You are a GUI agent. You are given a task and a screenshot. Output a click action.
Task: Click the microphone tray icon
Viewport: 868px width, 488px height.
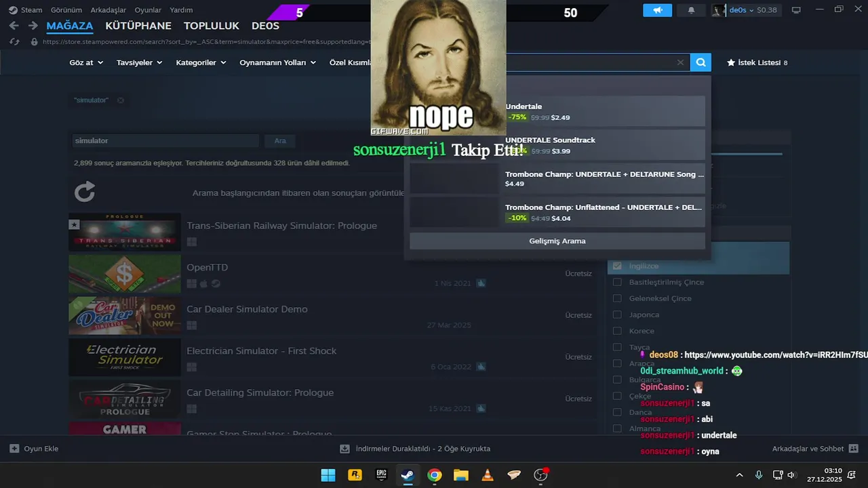[759, 475]
